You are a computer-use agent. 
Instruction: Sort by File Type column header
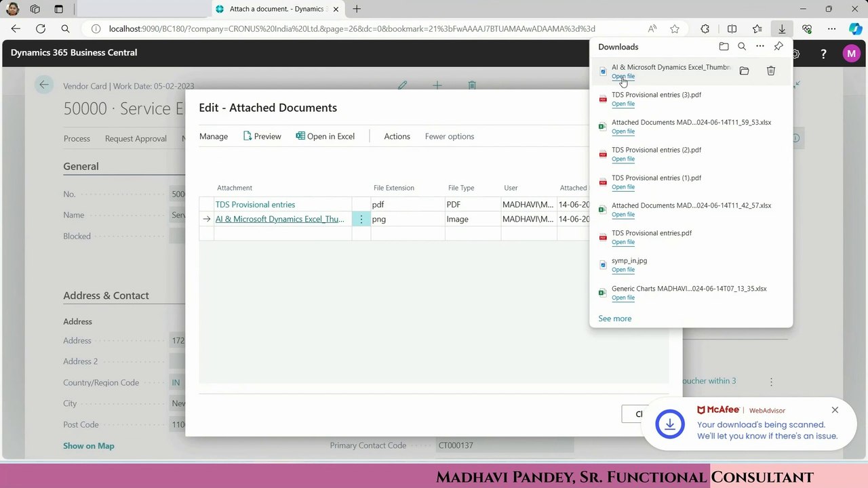tap(461, 188)
